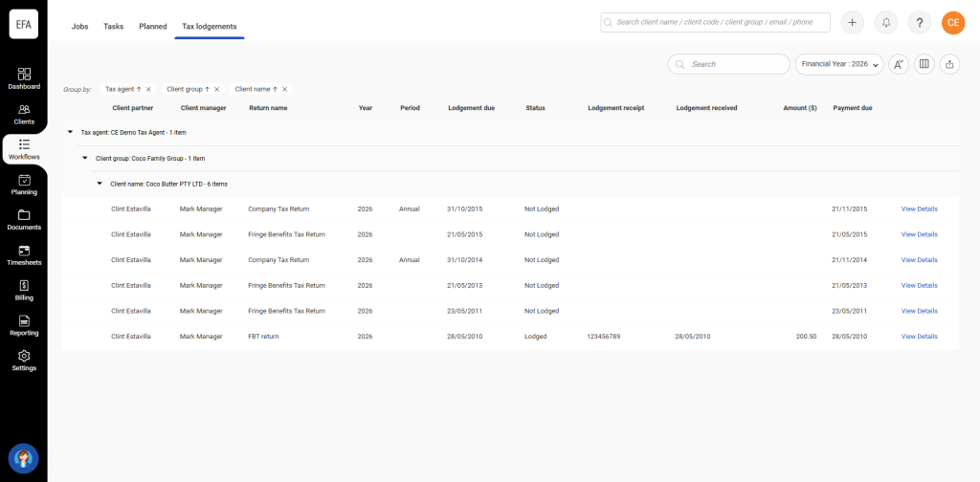Focus the table Search box
Screen dimensions: 980x482
point(728,64)
